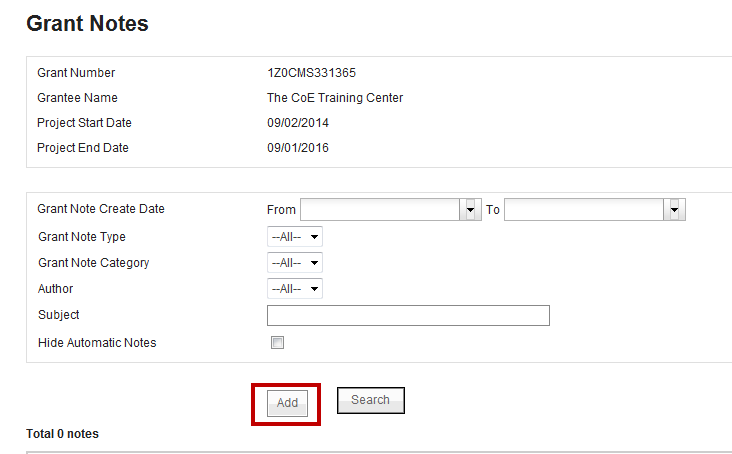Click the To date input field
Image resolution: width=732 pixels, height=454 pixels.
click(584, 209)
